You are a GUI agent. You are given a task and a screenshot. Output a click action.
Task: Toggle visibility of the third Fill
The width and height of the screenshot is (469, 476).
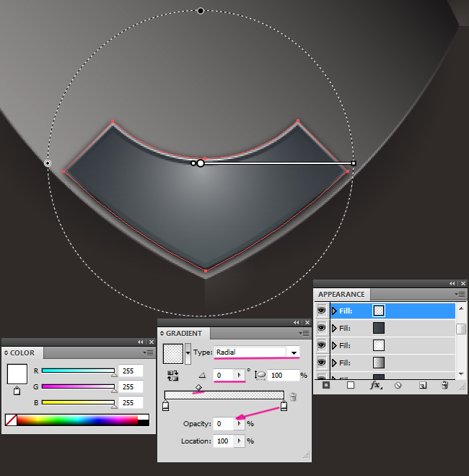pos(322,345)
